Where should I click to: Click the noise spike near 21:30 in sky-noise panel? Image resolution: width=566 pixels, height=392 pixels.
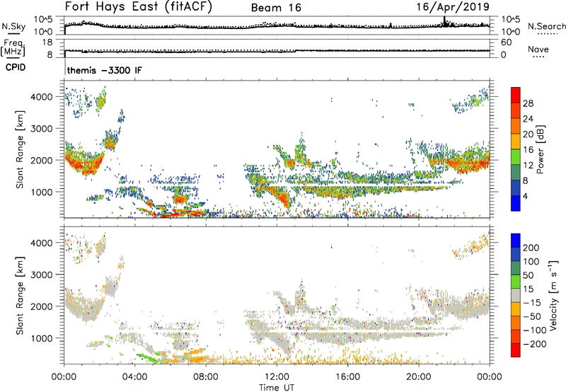445,21
